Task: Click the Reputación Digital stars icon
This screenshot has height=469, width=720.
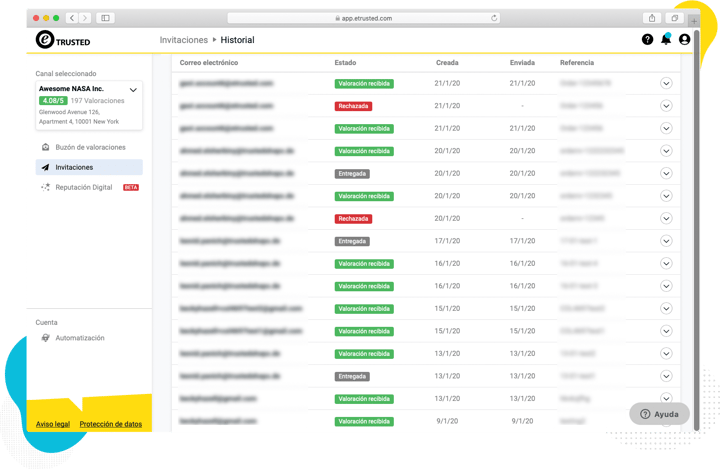Action: click(45, 187)
